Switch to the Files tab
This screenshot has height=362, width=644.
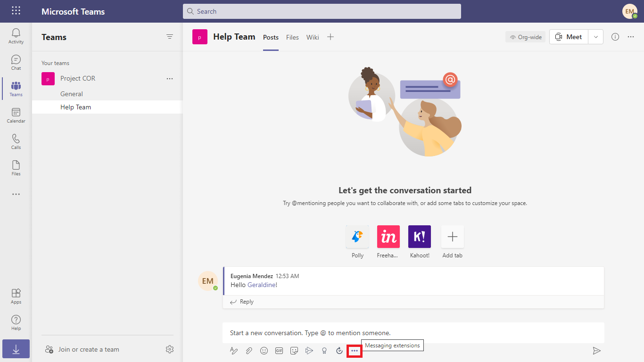pos(292,37)
